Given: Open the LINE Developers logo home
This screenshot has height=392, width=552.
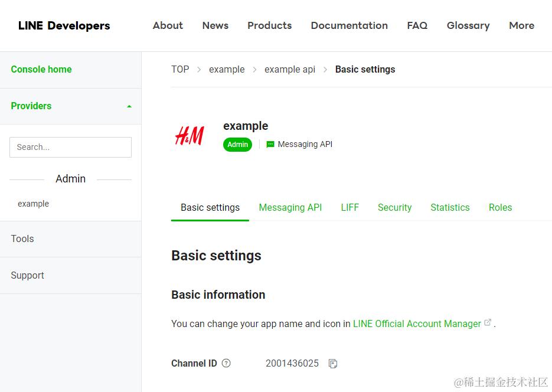Looking at the screenshot, I should 64,26.
